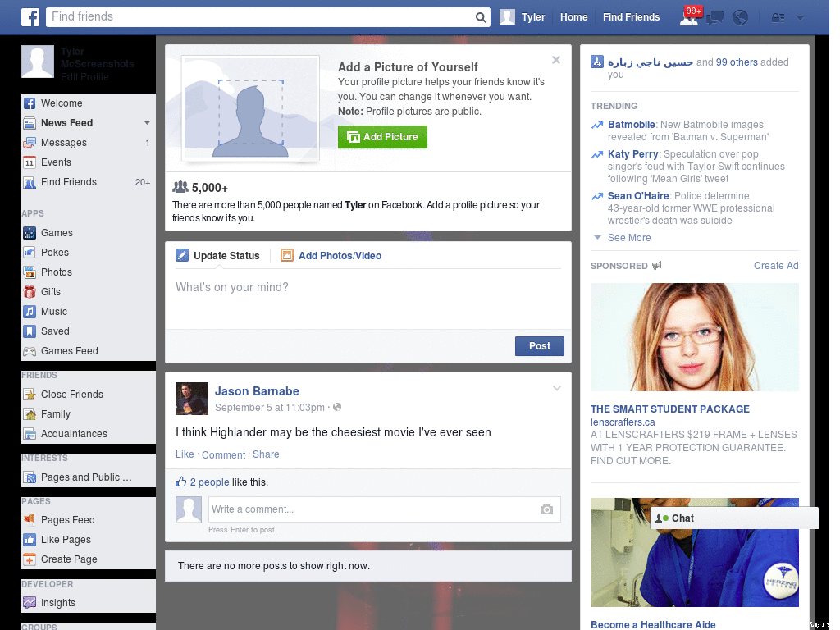840x630 pixels.
Task: Click the Like Pages thumbs-up icon
Action: point(30,540)
